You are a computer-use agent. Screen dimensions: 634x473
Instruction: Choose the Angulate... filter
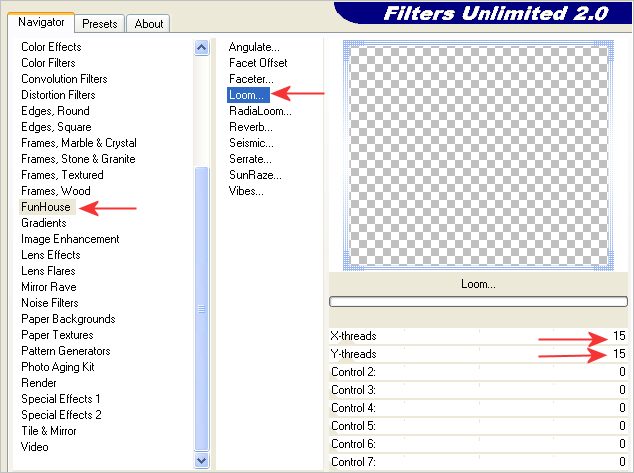(254, 47)
